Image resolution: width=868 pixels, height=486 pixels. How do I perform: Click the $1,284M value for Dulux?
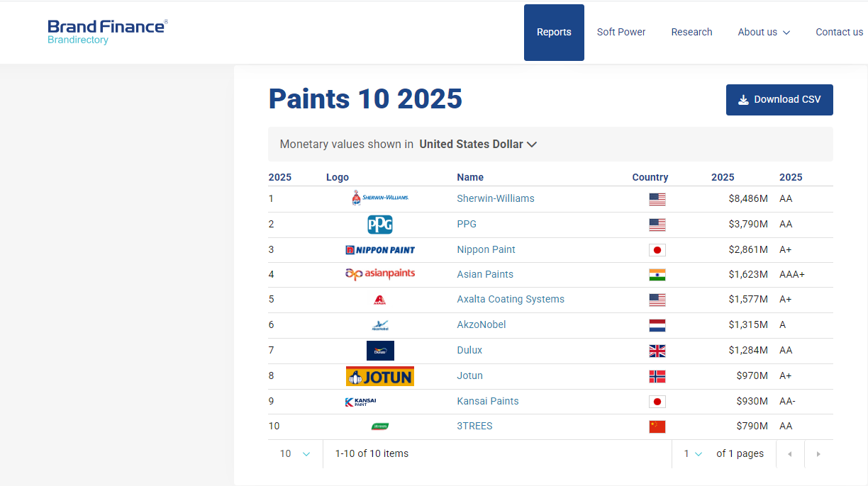(748, 350)
